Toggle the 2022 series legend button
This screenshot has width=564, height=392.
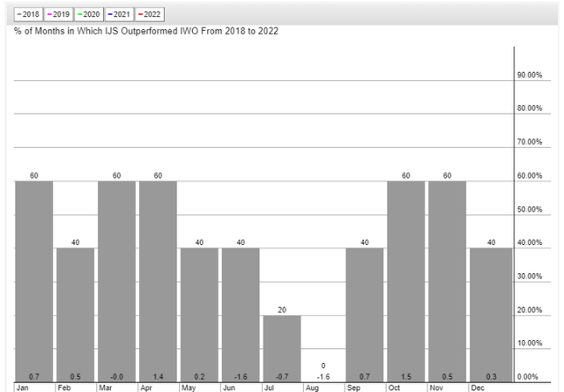[x=150, y=14]
